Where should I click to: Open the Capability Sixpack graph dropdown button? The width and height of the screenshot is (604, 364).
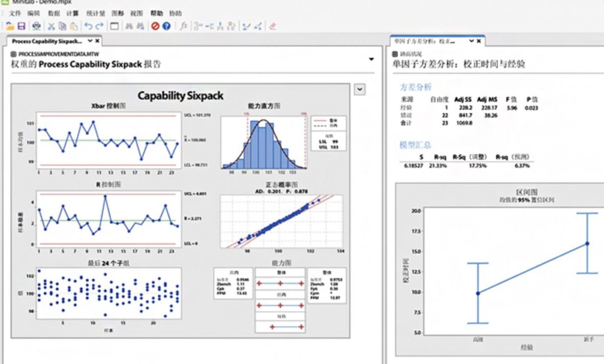360,89
